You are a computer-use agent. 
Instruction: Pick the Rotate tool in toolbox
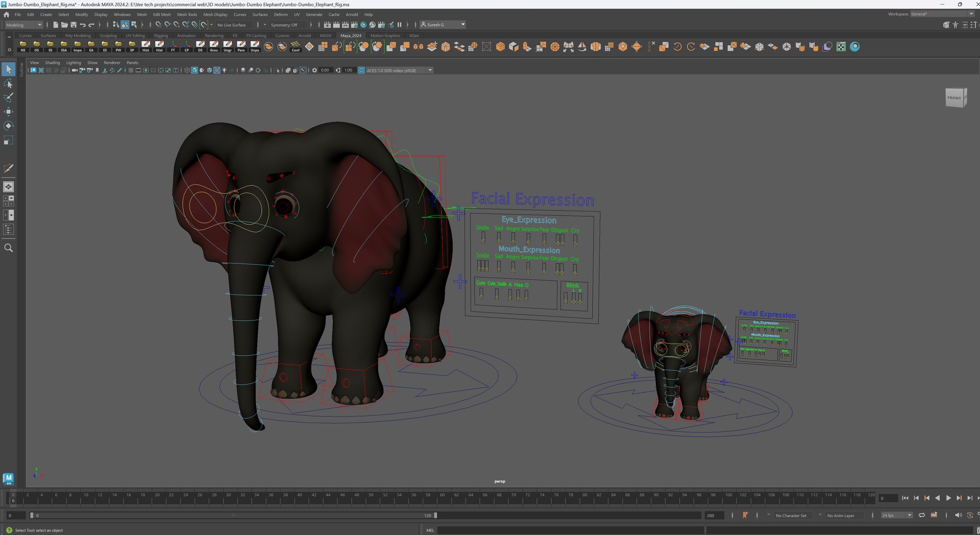point(8,126)
